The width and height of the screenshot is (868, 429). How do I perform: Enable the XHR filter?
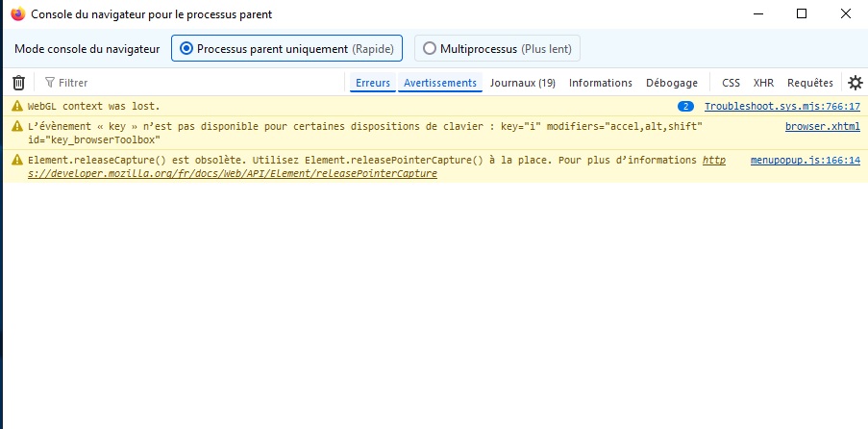click(x=763, y=83)
